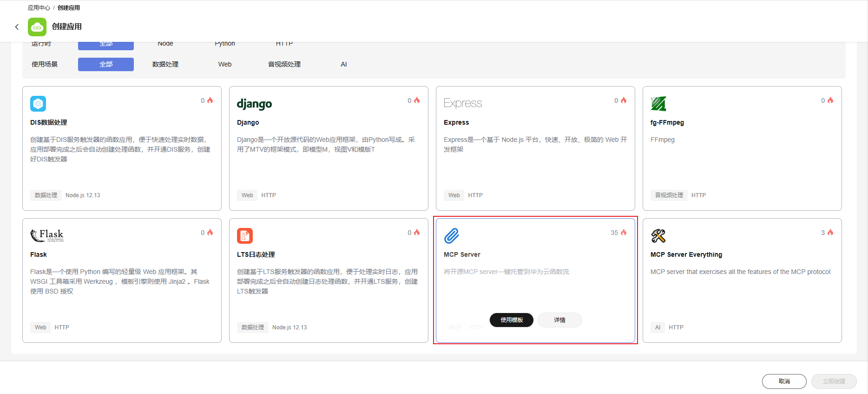Go to 应用中心 breadcrumb
868x394 pixels.
tap(39, 8)
